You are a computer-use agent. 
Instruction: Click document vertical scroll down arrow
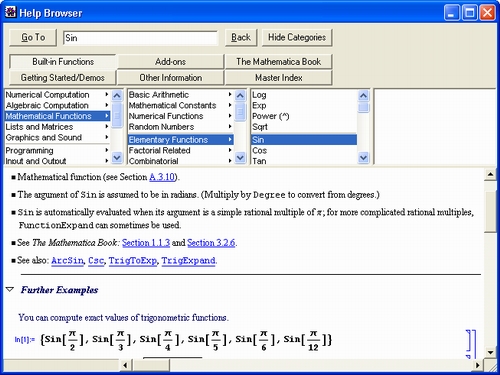tap(490, 352)
